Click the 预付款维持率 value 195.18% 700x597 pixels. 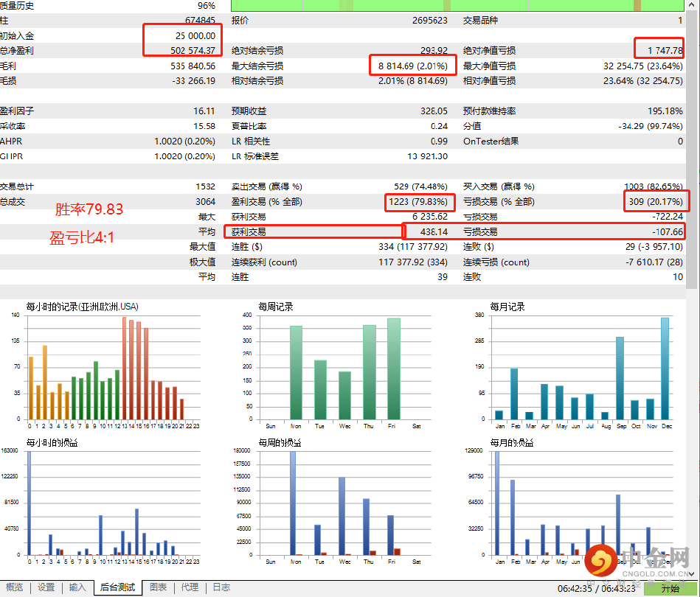(665, 111)
